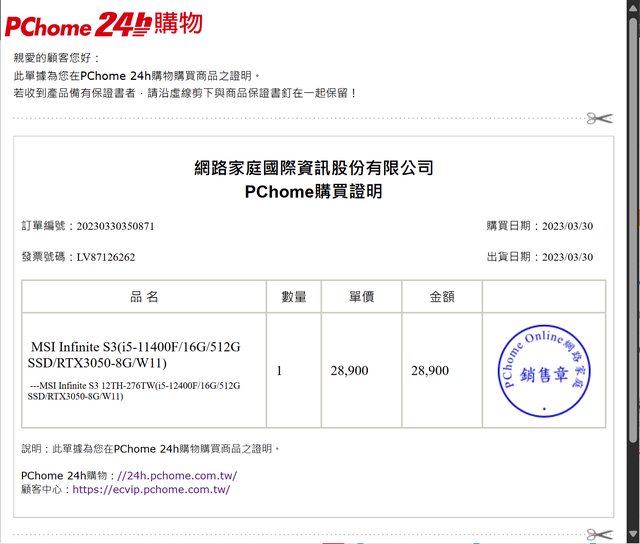Click the MSI Infinite S3 product name
This screenshot has height=544, width=640.
click(135, 354)
